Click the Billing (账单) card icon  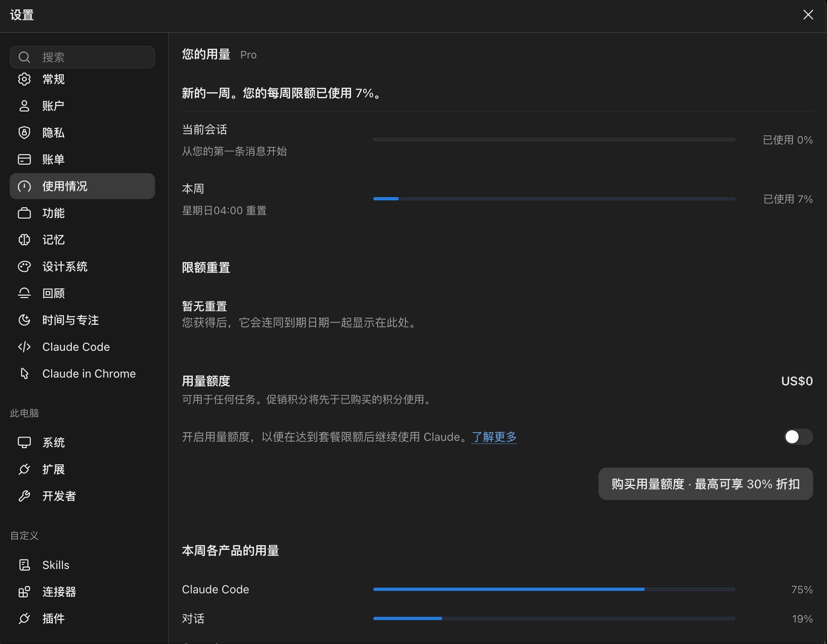[x=24, y=159]
